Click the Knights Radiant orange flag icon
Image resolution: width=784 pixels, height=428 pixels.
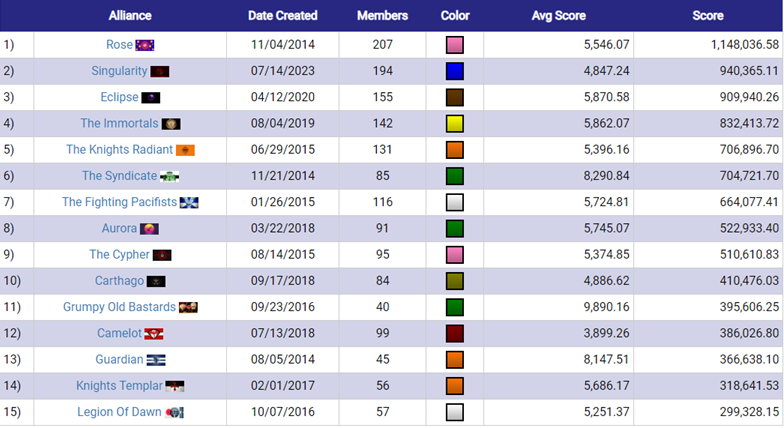tap(185, 150)
